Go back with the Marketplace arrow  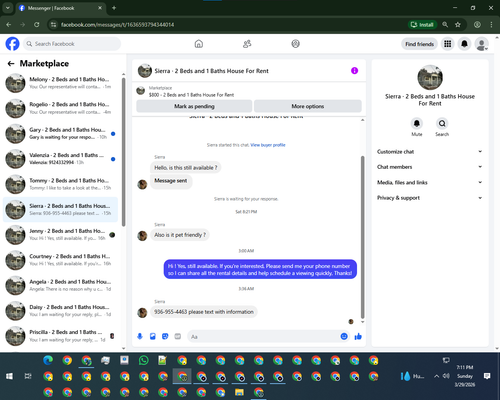pos(11,63)
